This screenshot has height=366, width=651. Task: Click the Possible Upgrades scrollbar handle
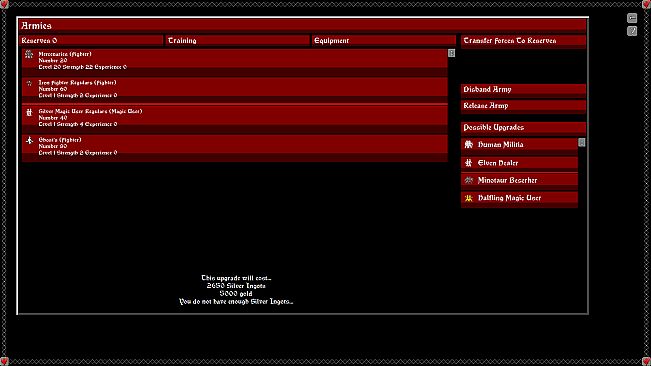tap(582, 143)
